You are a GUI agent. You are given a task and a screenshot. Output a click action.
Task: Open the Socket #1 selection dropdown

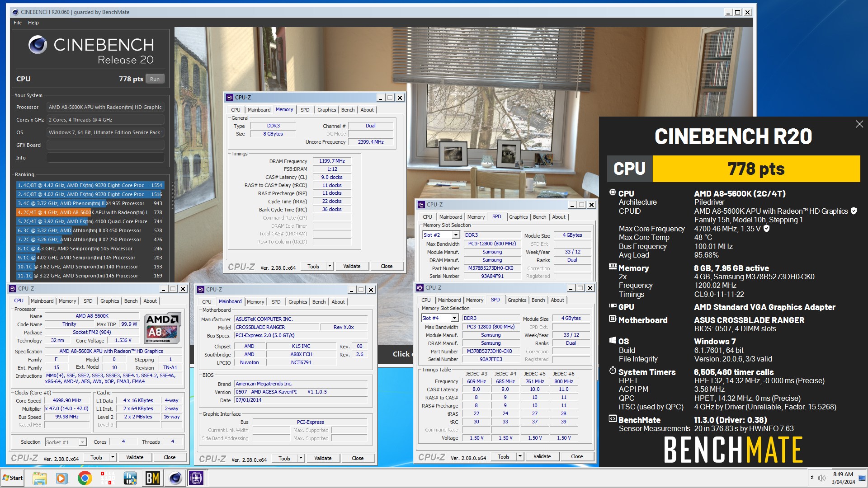point(82,442)
